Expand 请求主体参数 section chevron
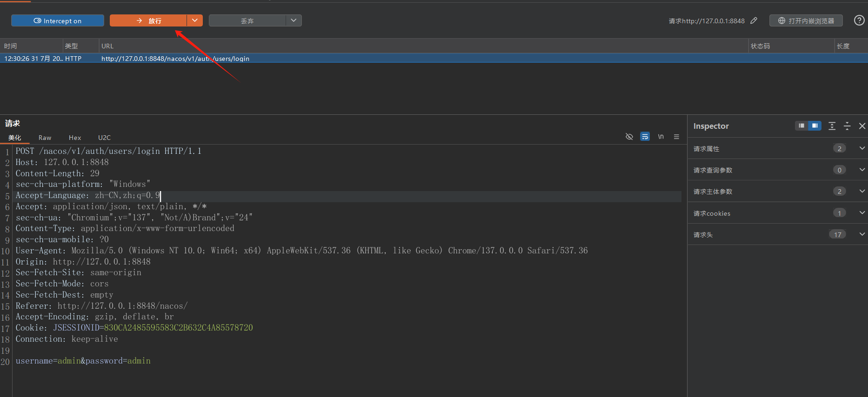 click(862, 191)
